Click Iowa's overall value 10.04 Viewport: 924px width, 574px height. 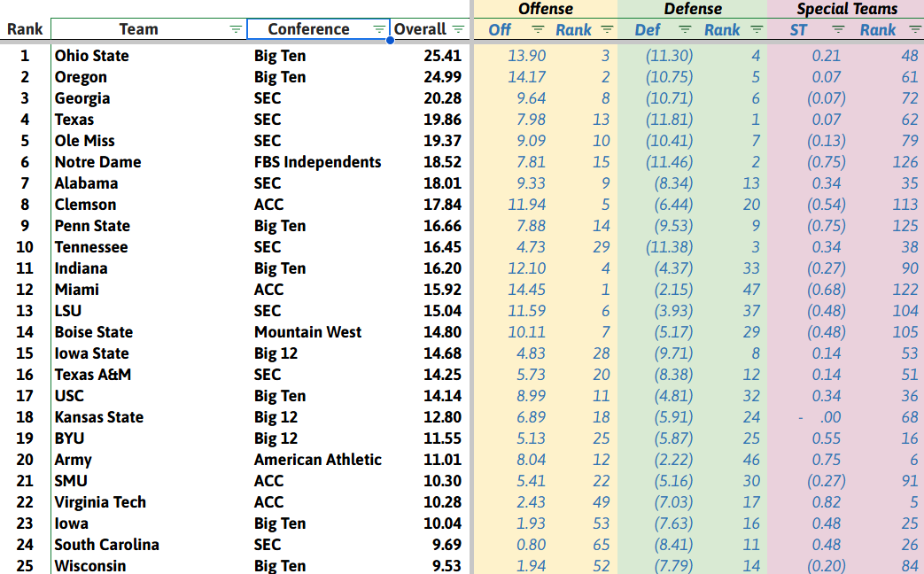point(442,524)
